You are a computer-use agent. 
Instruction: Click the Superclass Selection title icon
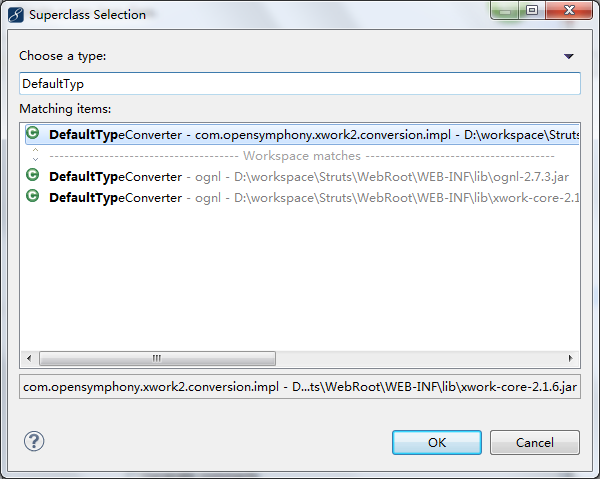point(16,15)
